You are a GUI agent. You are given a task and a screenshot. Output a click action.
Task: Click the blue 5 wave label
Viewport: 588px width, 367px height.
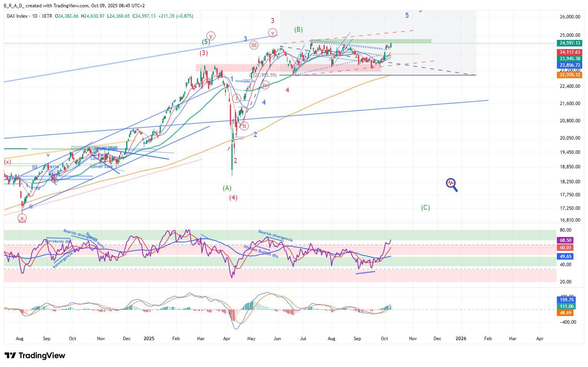pyautogui.click(x=407, y=15)
